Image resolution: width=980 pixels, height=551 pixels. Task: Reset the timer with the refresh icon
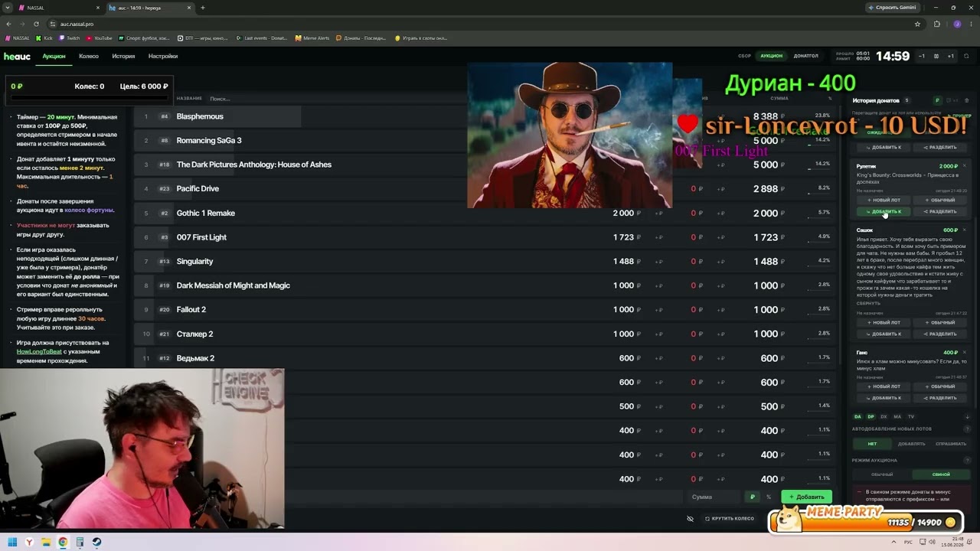965,56
